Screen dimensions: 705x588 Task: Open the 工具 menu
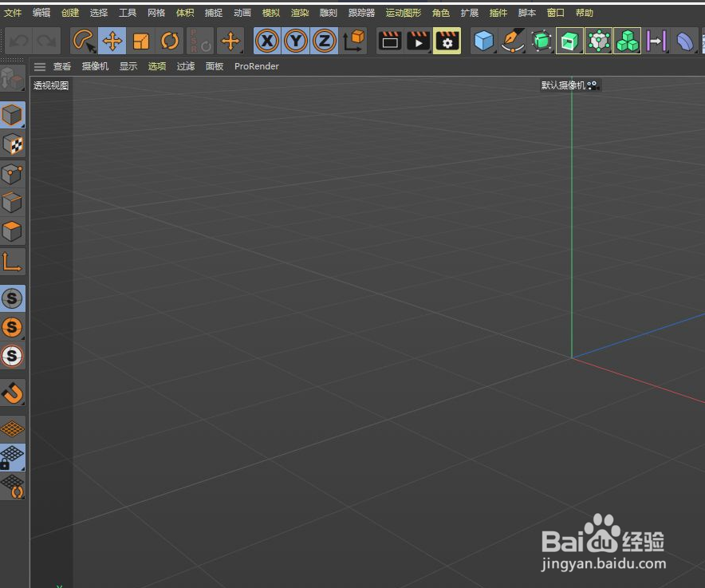point(128,13)
